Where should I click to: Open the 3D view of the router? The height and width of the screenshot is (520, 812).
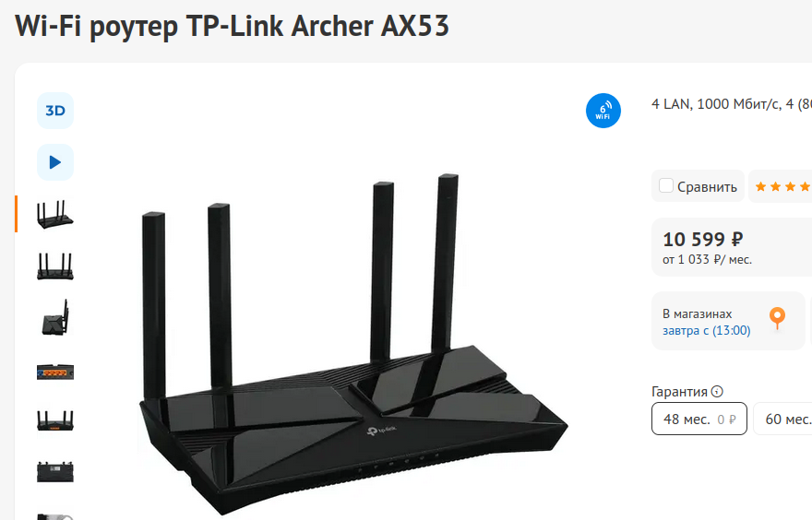pos(55,111)
